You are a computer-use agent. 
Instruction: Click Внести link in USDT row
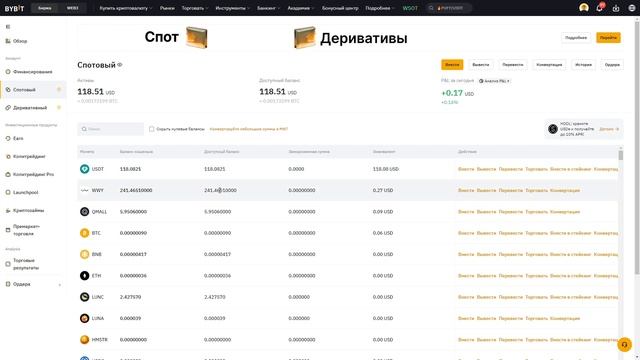point(466,169)
